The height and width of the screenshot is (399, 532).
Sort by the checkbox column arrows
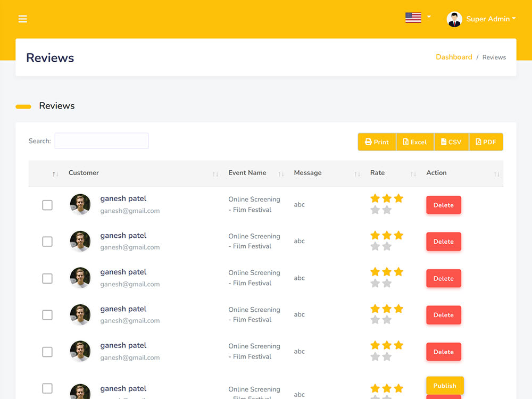pos(55,174)
